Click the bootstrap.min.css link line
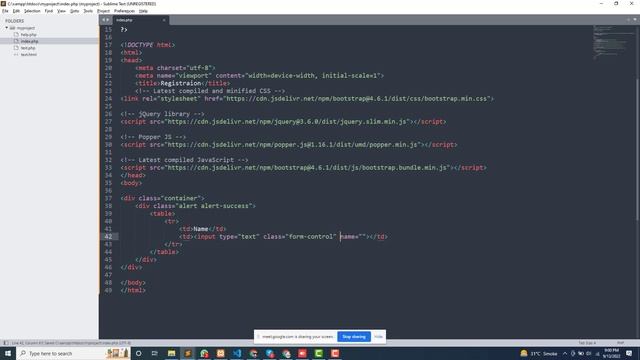 [x=307, y=98]
